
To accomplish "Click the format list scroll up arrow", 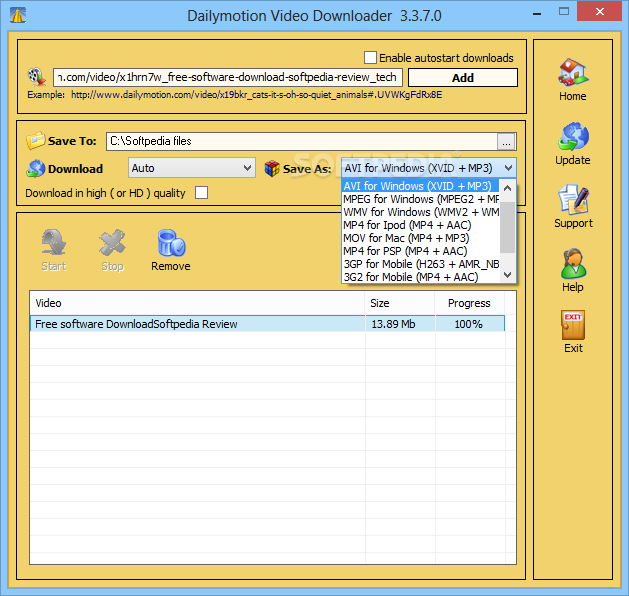I will [508, 188].
